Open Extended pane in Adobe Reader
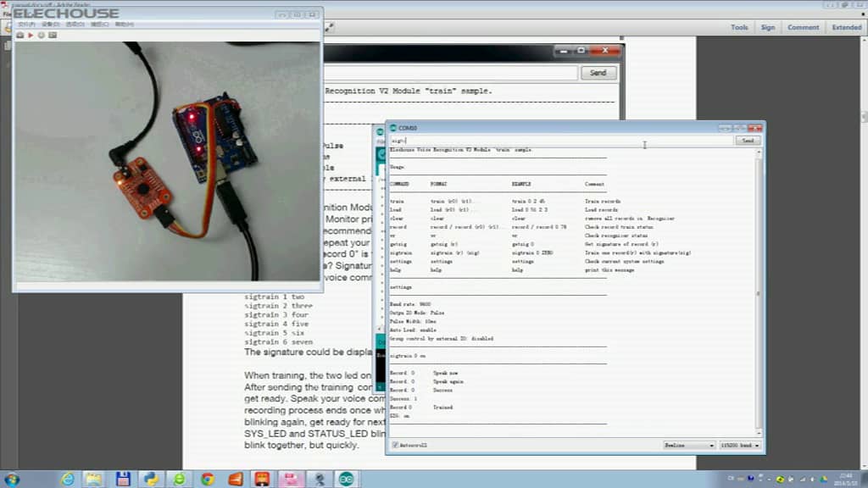The width and height of the screenshot is (868, 488). (847, 27)
